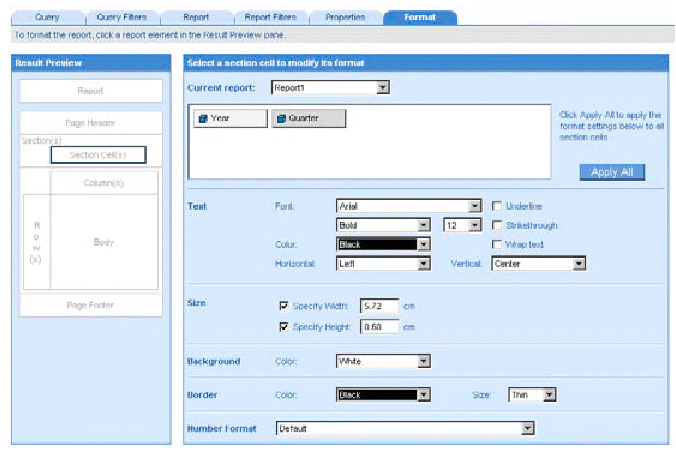Viewport: 676px width, 453px height.
Task: Open the Border color Black swatch
Action: (x=376, y=395)
